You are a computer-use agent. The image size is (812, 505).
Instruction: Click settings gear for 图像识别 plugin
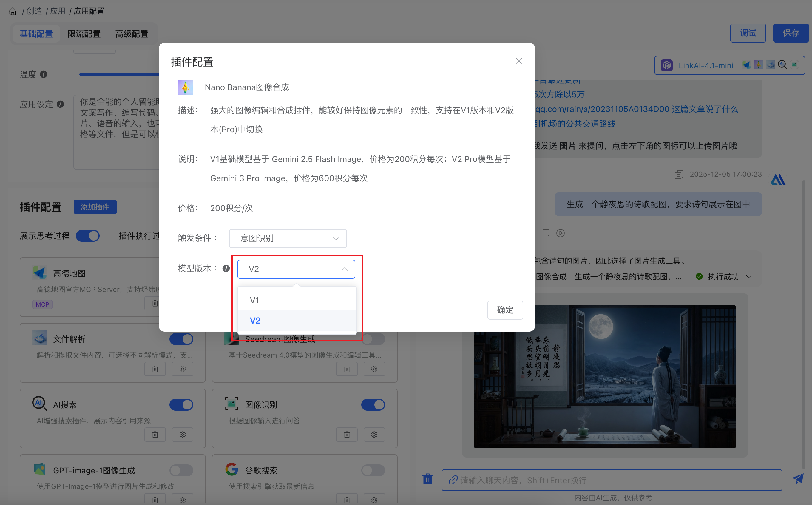point(374,435)
